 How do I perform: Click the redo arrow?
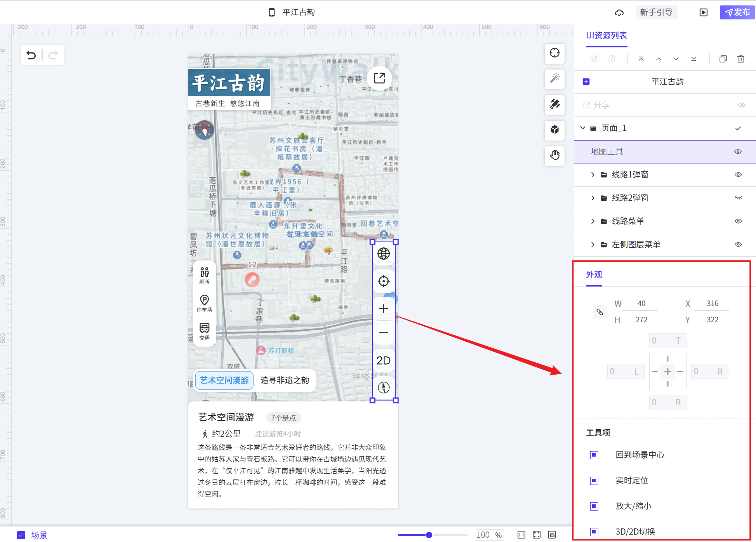(x=53, y=55)
